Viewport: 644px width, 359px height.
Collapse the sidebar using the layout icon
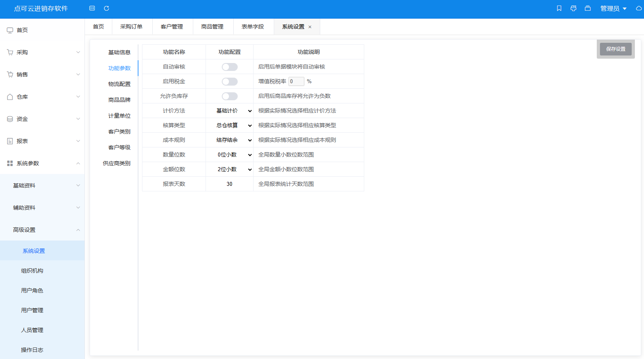[x=92, y=8]
